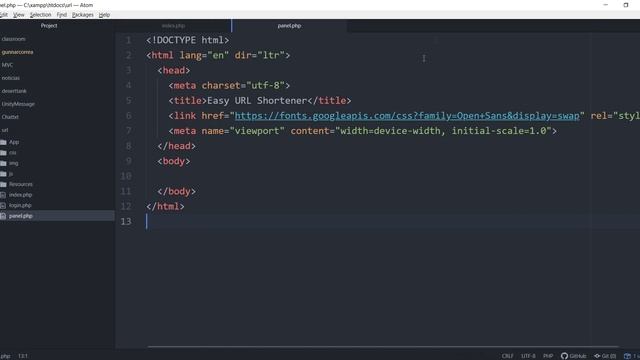This screenshot has width=640, height=360.
Task: Open login.php from the tree view
Action: pyautogui.click(x=20, y=206)
